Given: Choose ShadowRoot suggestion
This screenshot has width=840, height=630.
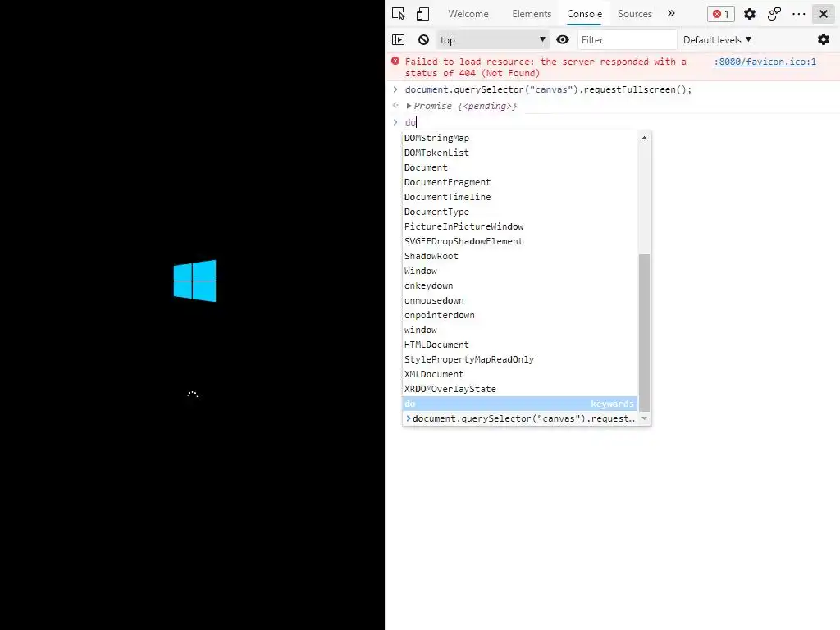Looking at the screenshot, I should click(x=520, y=256).
